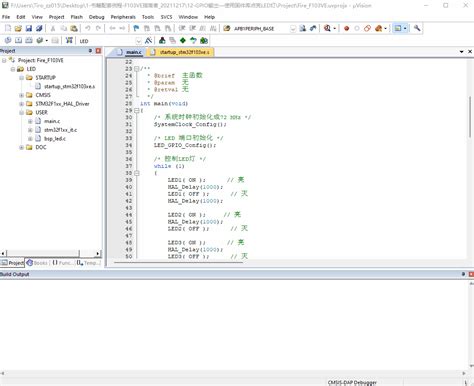The image size is (474, 386).
Task: Click the Disable All Breakpoints icon
Action: (x=367, y=28)
